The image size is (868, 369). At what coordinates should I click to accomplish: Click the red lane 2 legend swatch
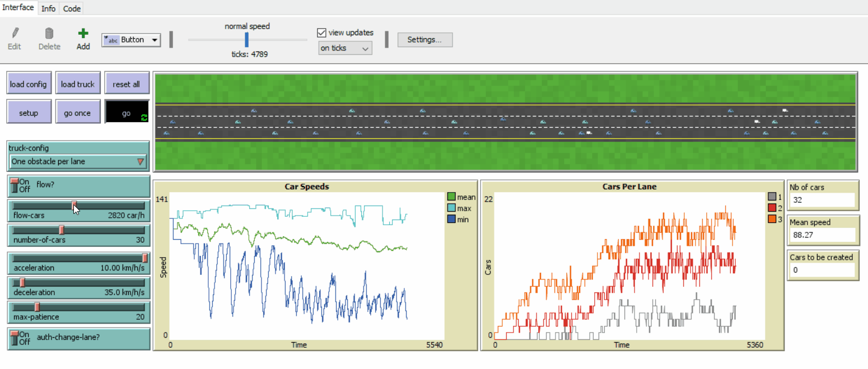pyautogui.click(x=772, y=208)
